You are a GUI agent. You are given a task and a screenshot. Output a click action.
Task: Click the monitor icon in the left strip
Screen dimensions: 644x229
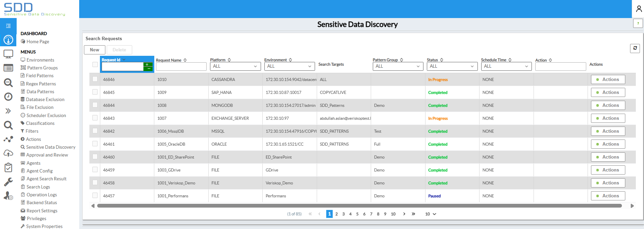8,54
